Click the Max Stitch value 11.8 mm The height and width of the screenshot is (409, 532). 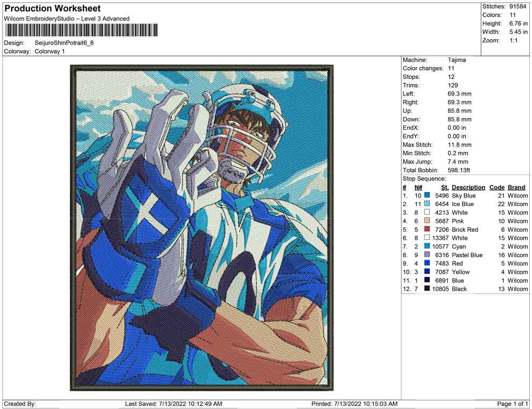pos(459,145)
